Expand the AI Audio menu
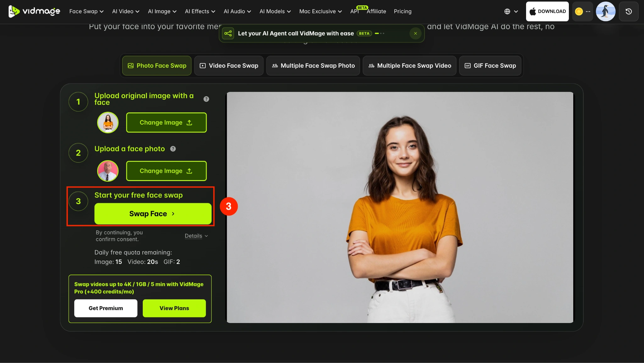The width and height of the screenshot is (644, 363). pyautogui.click(x=237, y=11)
